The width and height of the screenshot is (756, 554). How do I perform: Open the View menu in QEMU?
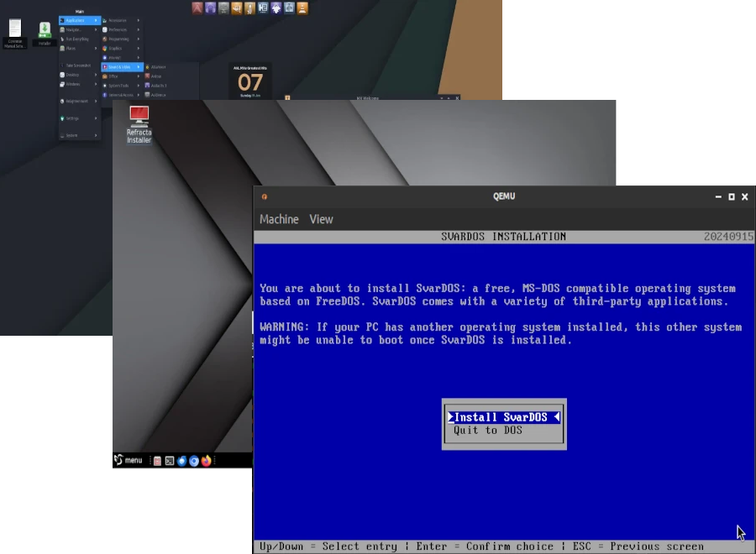coord(321,219)
